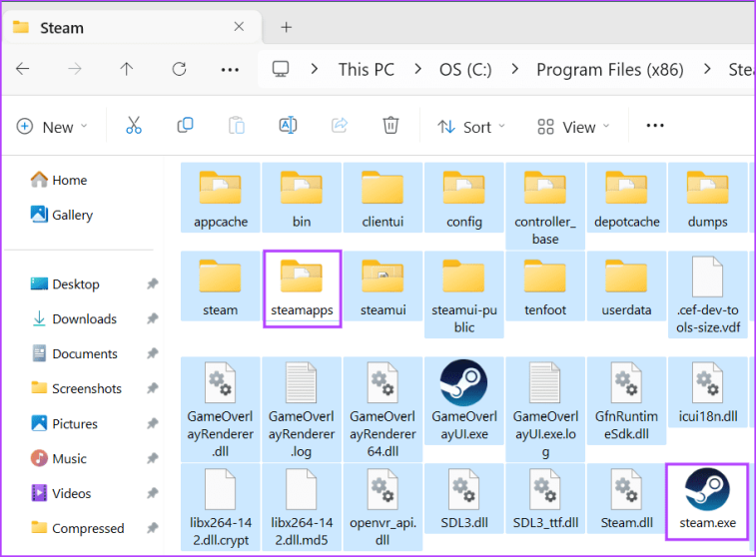The width and height of the screenshot is (756, 557).
Task: Select SDL3.dll file
Action: tap(463, 498)
